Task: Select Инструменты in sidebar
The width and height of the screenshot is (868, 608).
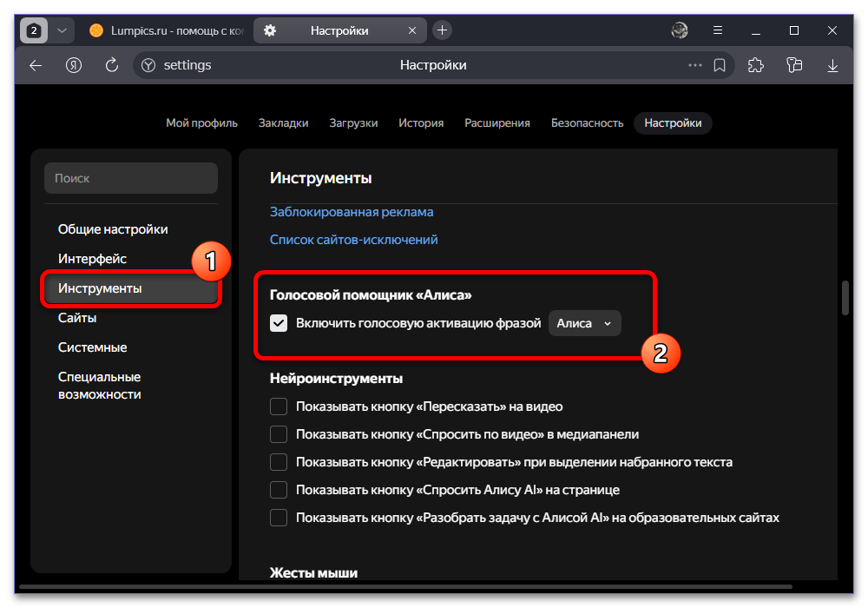Action: [131, 288]
